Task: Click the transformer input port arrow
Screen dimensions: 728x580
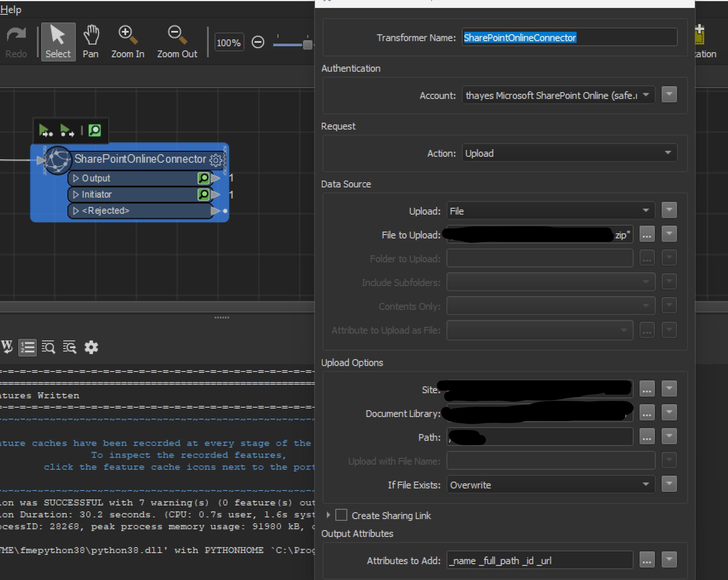Action: tap(40, 160)
